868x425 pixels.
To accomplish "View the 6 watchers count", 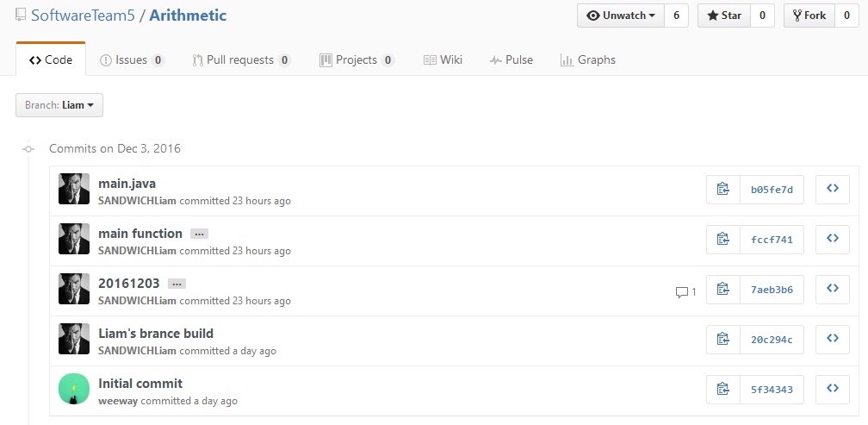I will (677, 16).
